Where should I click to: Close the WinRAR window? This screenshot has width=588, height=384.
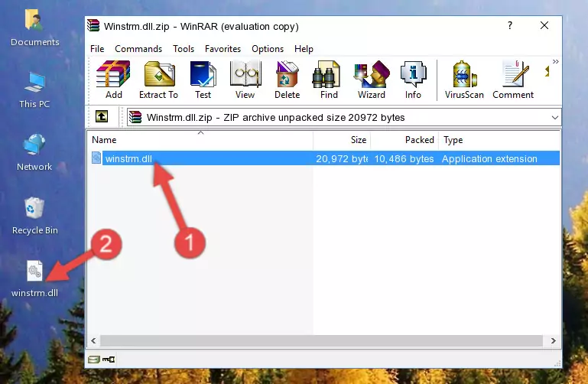[544, 25]
